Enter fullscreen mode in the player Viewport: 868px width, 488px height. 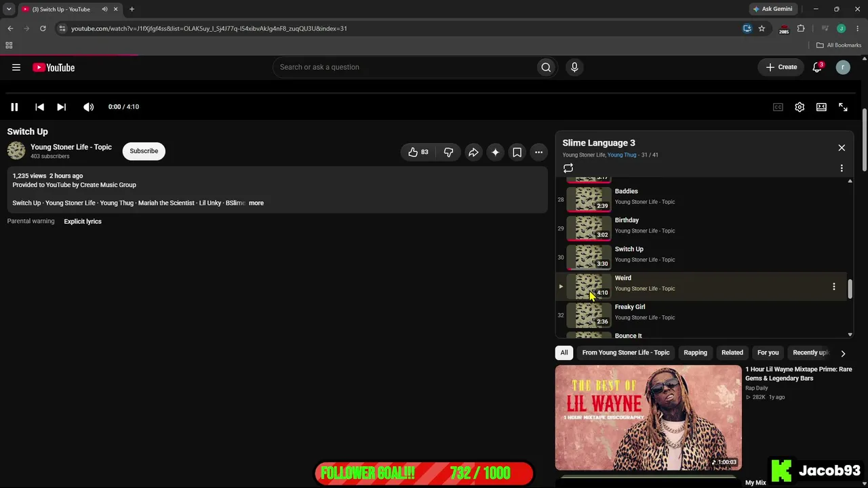[843, 107]
